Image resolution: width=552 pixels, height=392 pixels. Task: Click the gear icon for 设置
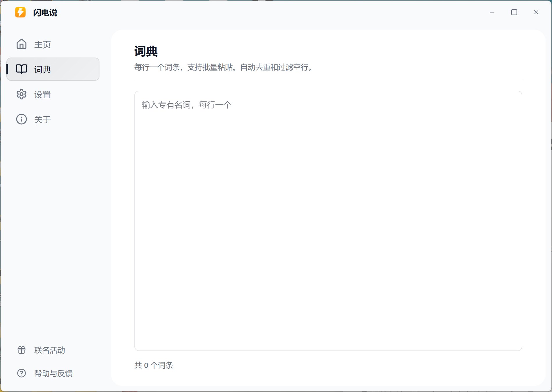tap(22, 94)
